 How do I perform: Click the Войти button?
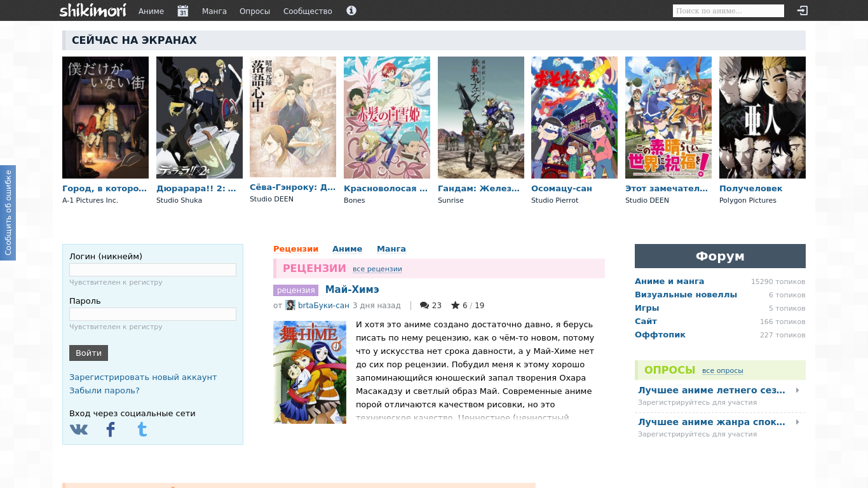coord(88,353)
